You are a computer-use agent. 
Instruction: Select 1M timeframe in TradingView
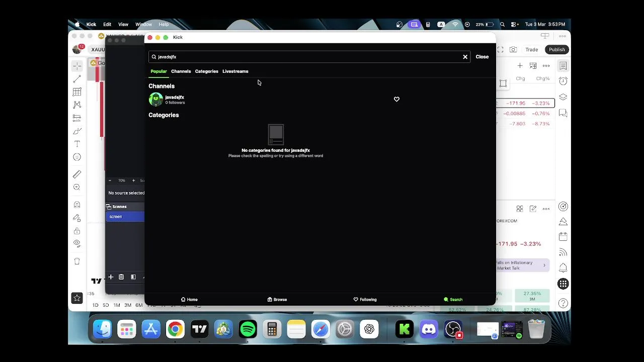(x=117, y=305)
